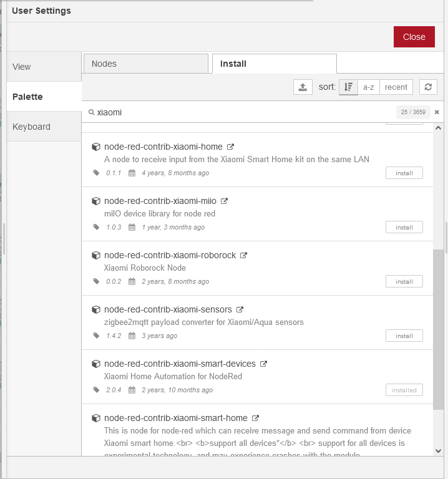
Task: Sort modules a-z
Action: [x=369, y=87]
